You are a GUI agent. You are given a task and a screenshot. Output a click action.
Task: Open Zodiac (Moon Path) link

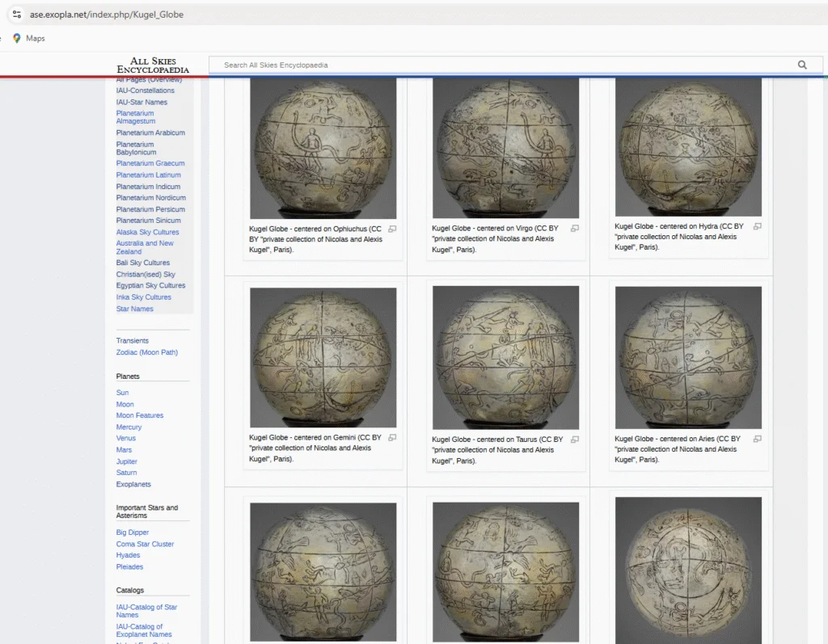pyautogui.click(x=147, y=352)
